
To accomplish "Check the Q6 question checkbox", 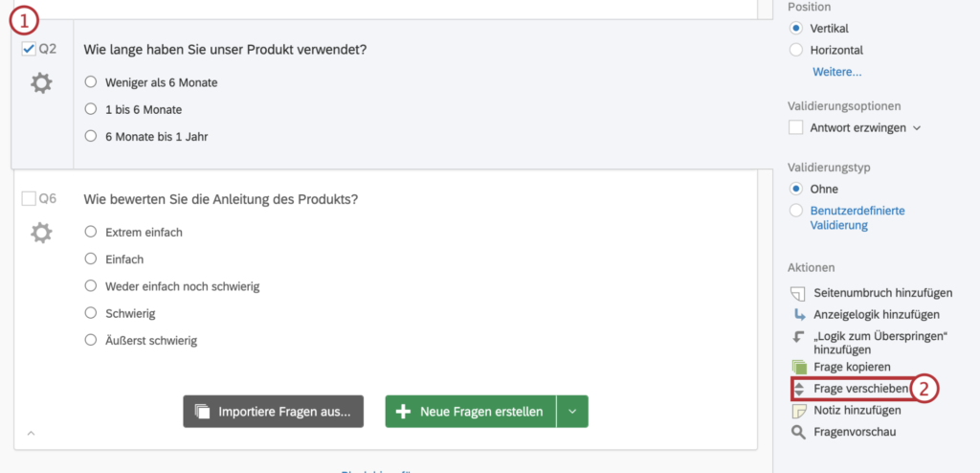I will (x=29, y=198).
